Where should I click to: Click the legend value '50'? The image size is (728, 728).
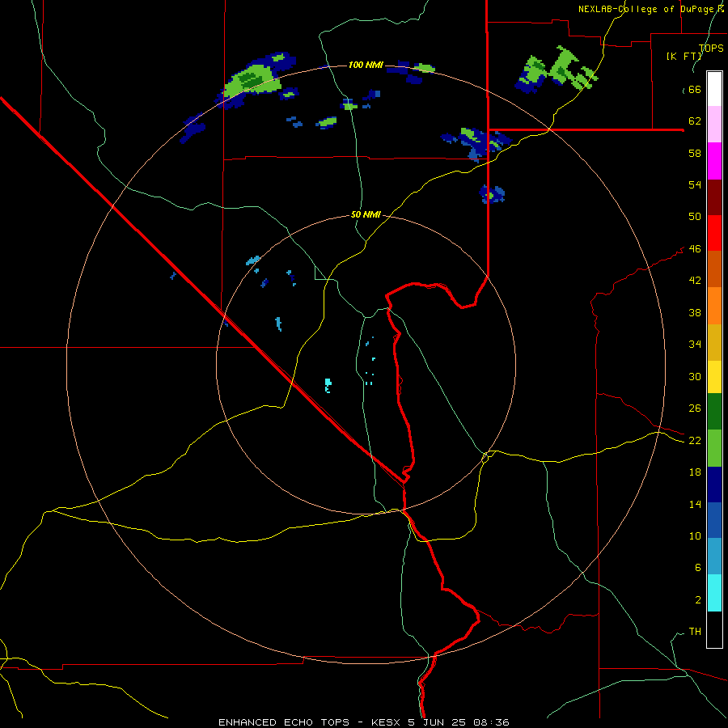click(x=695, y=216)
